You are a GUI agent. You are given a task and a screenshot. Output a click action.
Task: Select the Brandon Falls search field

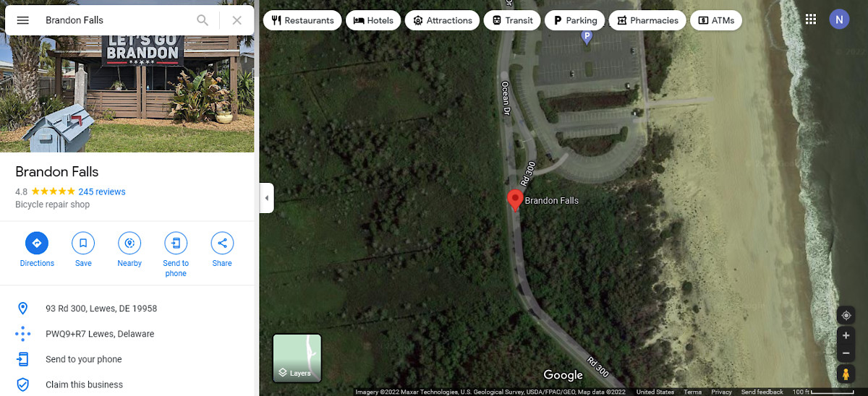[x=116, y=20]
